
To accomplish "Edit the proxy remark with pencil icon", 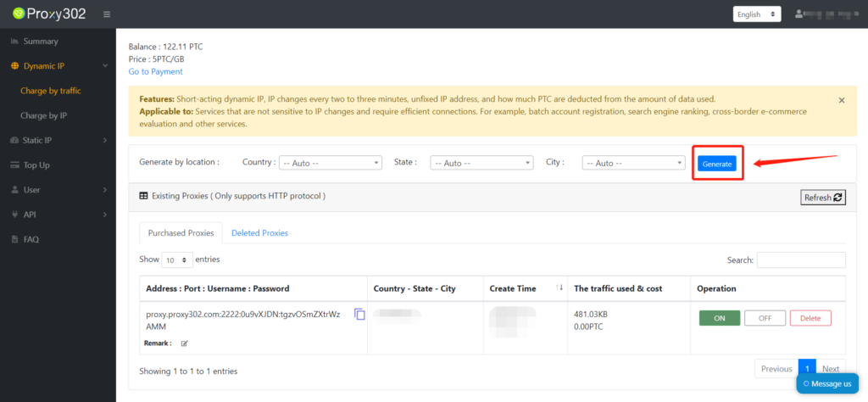I will click(184, 343).
